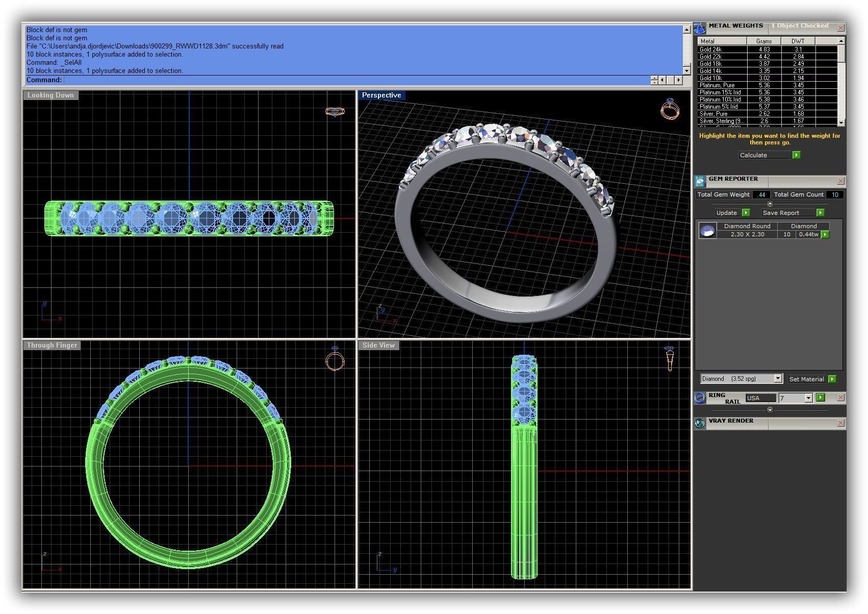
Task: Select the Silver, Pure row
Action: pyautogui.click(x=767, y=114)
